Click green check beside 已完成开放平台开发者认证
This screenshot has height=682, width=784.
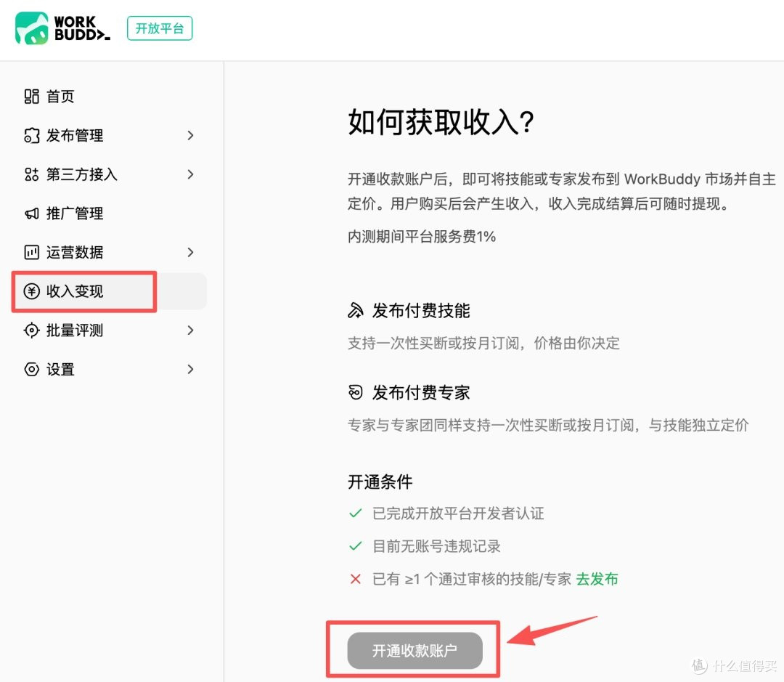[356, 513]
